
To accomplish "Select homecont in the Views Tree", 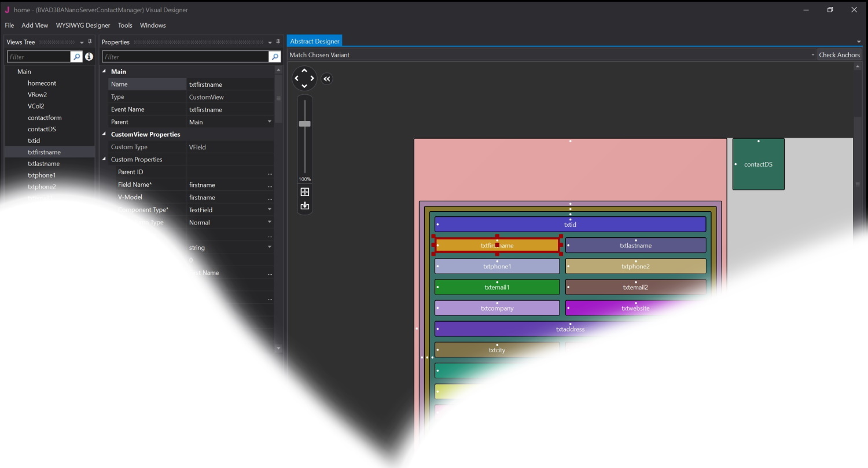I will (42, 83).
